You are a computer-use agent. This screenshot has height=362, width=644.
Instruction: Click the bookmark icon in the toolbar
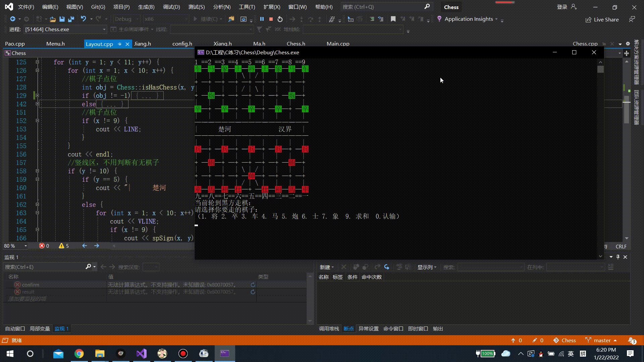[393, 19]
